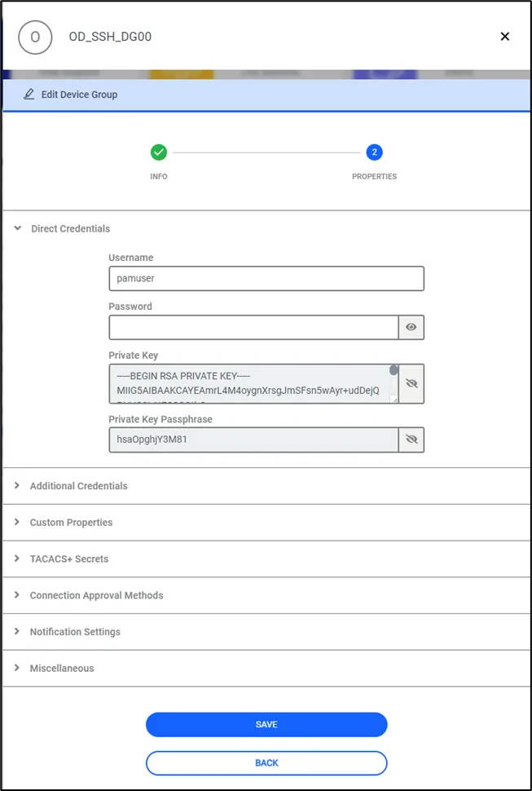Expand the Additional Credentials section
The image size is (532, 791).
tap(266, 486)
